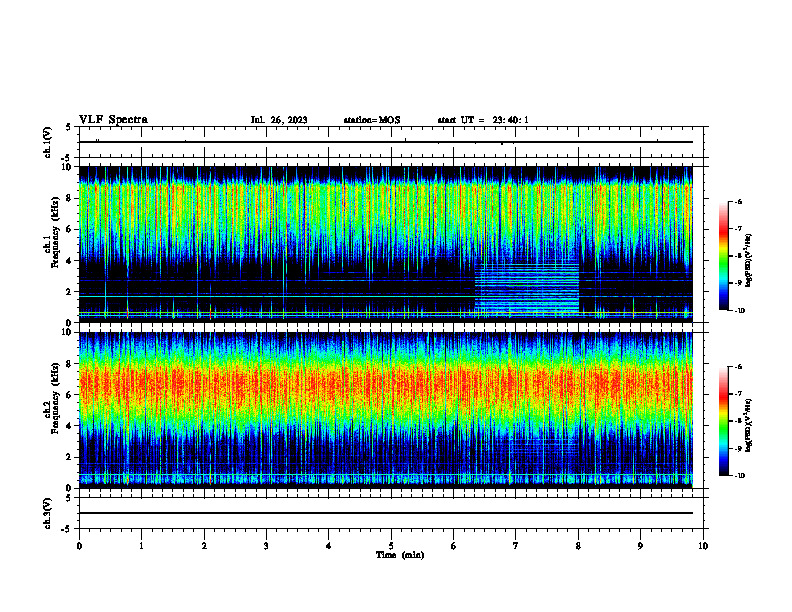Click the ch.2 Frequency (kHz) axis label
The width and height of the screenshot is (792, 612).
pos(52,398)
